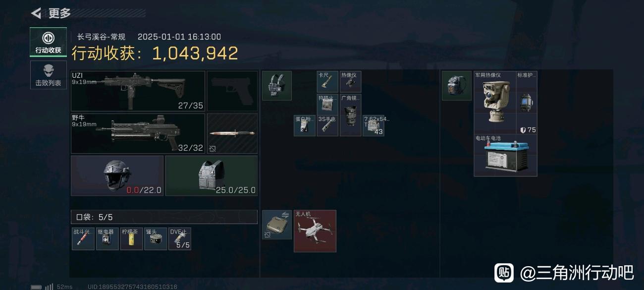
Task: Select the 广角镜 lens item
Action: tap(350, 115)
